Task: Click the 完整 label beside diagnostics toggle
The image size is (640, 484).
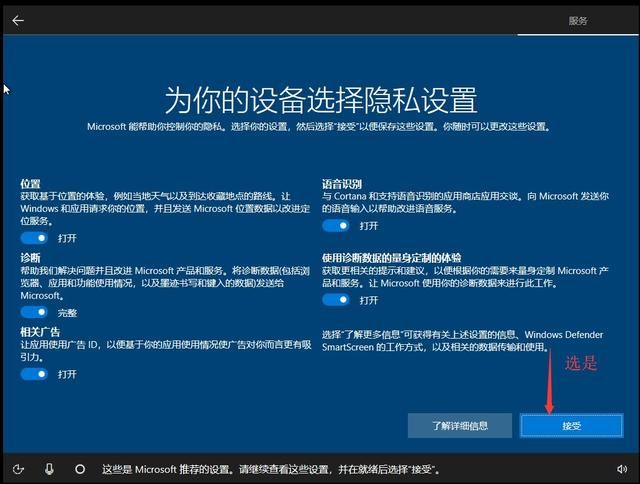Action: 67,313
